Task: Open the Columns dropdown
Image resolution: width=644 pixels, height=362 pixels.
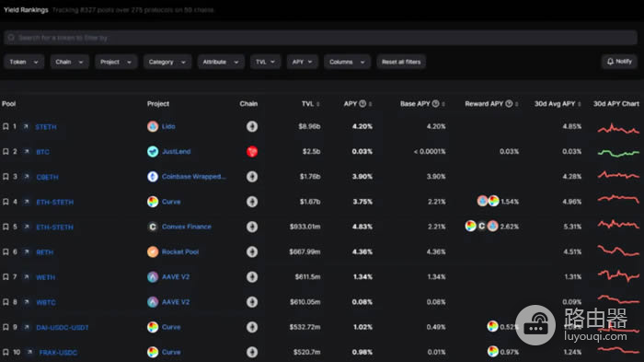Action: tap(347, 62)
